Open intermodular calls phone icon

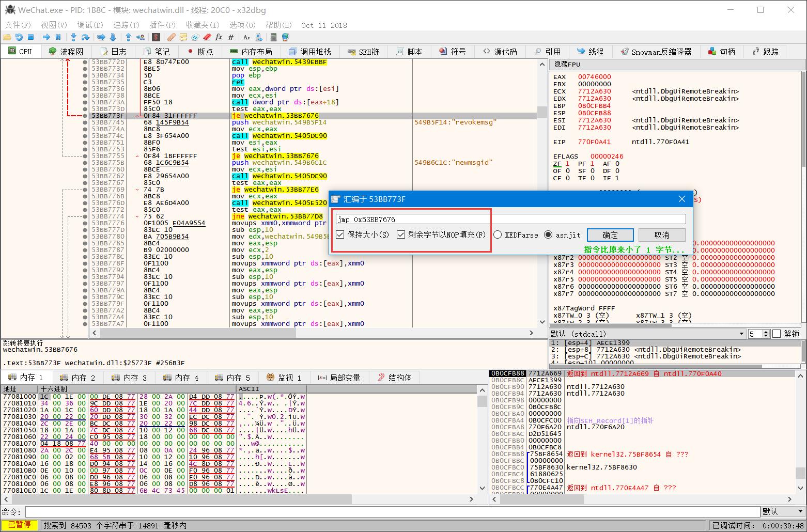[x=258, y=37]
